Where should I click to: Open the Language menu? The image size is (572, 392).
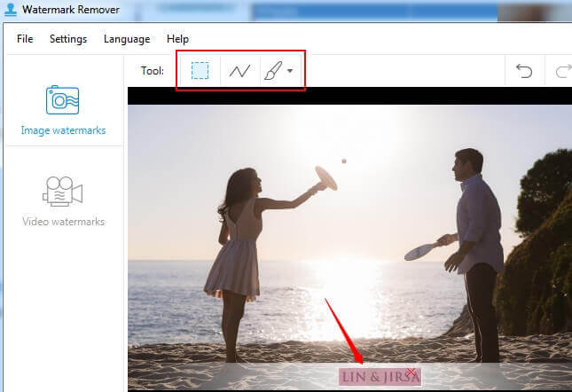pos(127,39)
